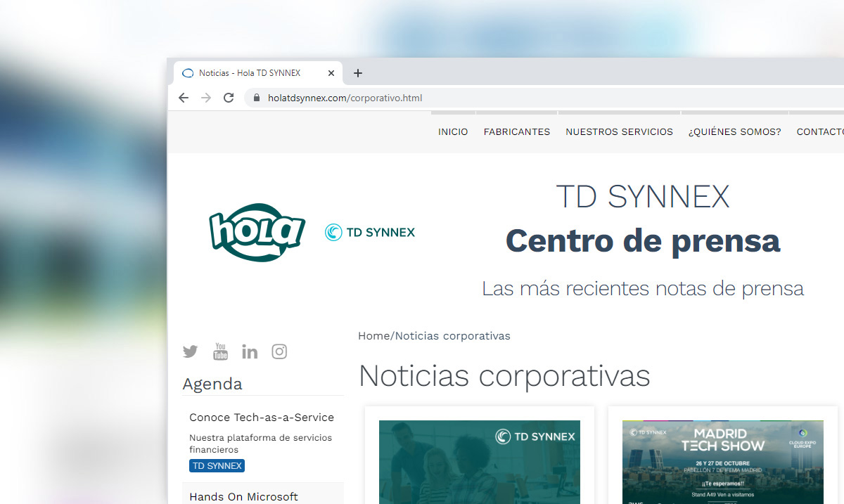Visit the LinkedIn page icon
Viewport: 844px width, 504px height.
coord(250,351)
